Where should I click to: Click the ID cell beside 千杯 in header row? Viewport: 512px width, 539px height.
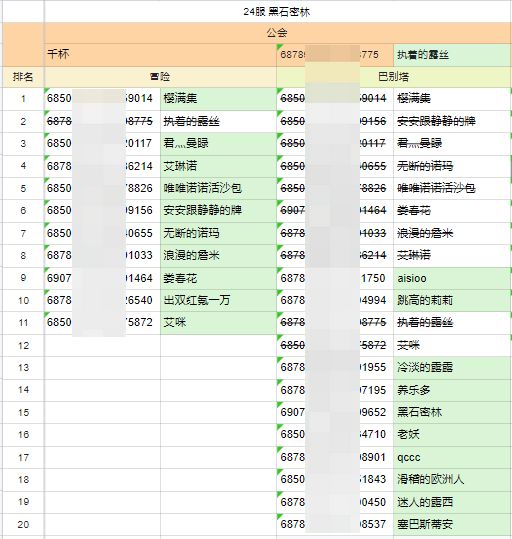[x=335, y=54]
